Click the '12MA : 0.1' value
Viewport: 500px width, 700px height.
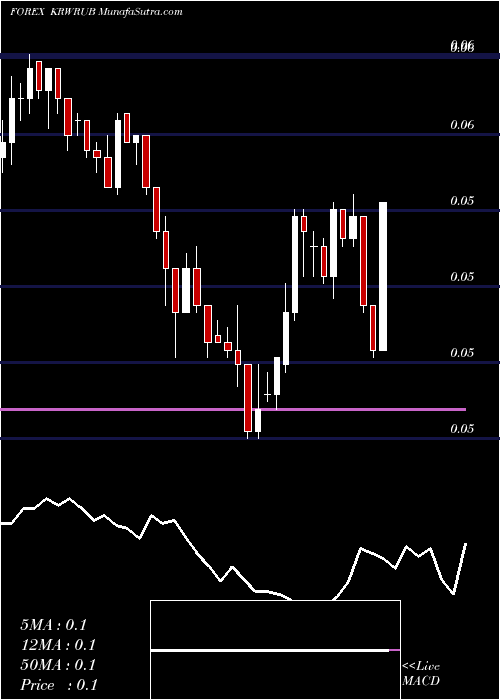click(58, 645)
